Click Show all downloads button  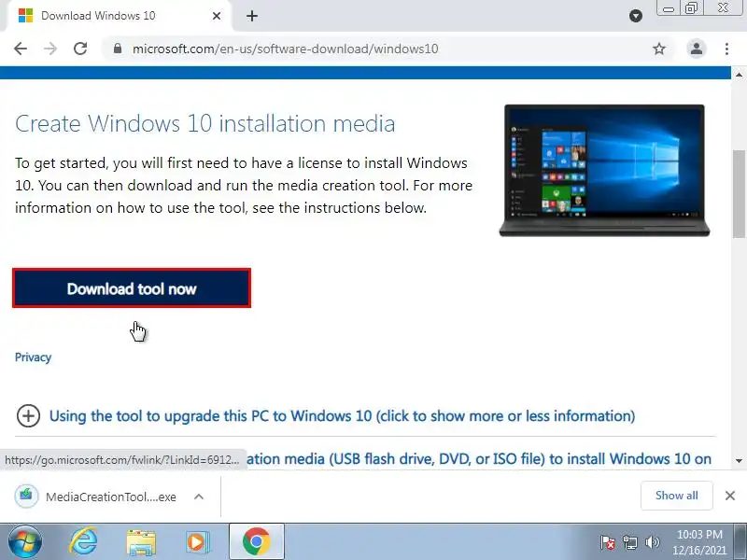[676, 496]
